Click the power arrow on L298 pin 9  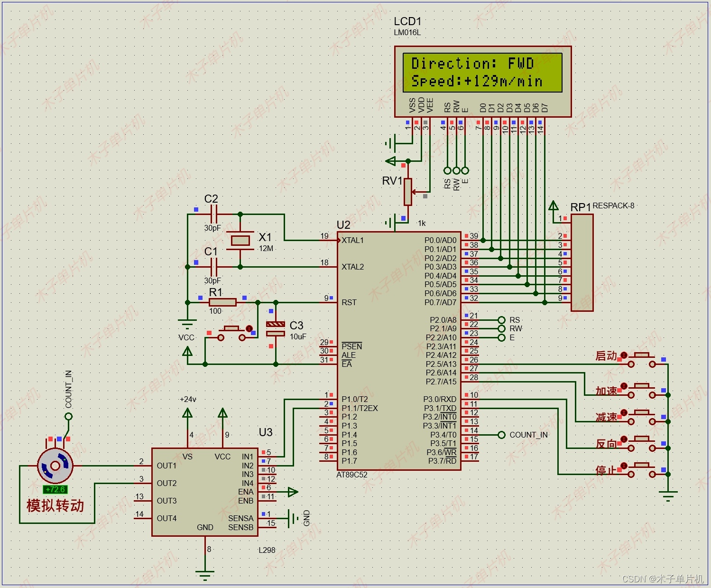tap(222, 412)
